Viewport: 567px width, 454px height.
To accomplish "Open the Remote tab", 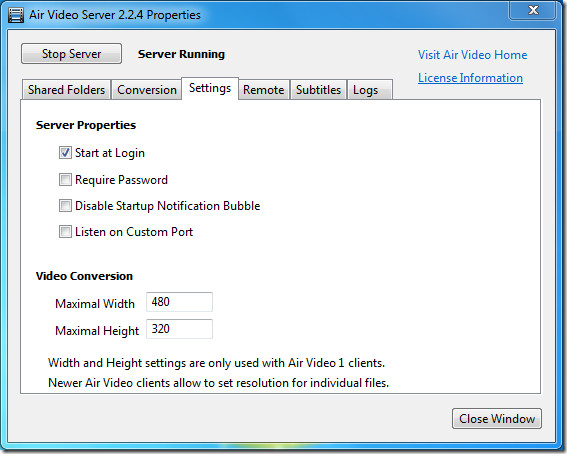I will 264,90.
